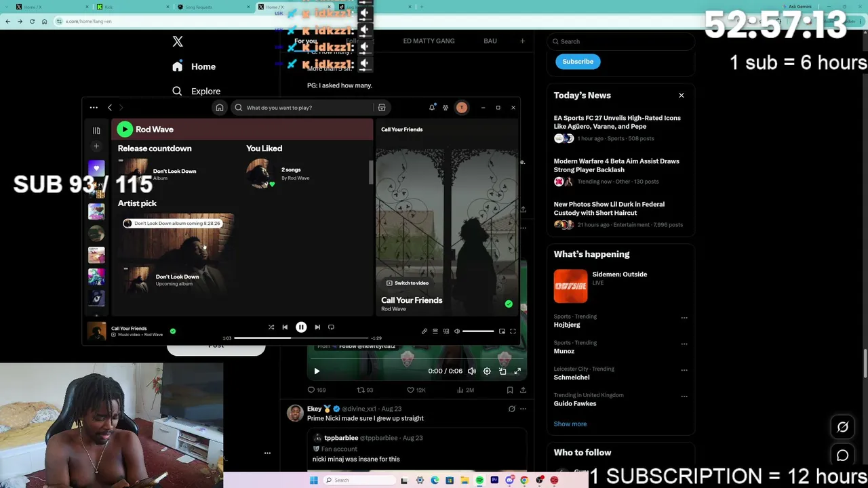Open more options for Hojbjerg trend
Screen dimensions: 868x488
(684, 318)
